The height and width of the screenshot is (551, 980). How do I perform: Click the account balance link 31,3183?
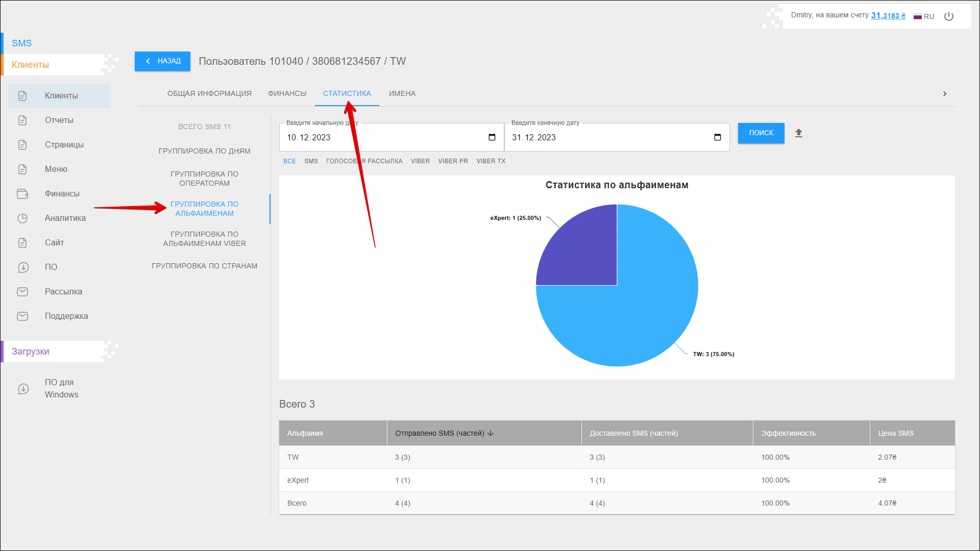point(888,16)
